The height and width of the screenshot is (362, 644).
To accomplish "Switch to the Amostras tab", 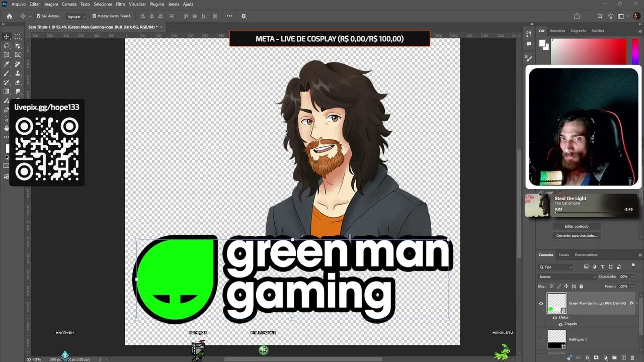I will pos(557,31).
